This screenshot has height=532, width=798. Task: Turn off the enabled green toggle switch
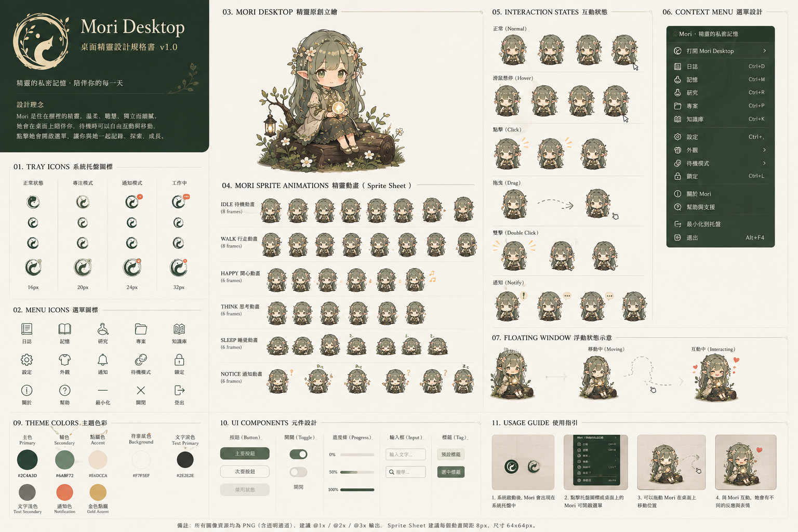(298, 455)
